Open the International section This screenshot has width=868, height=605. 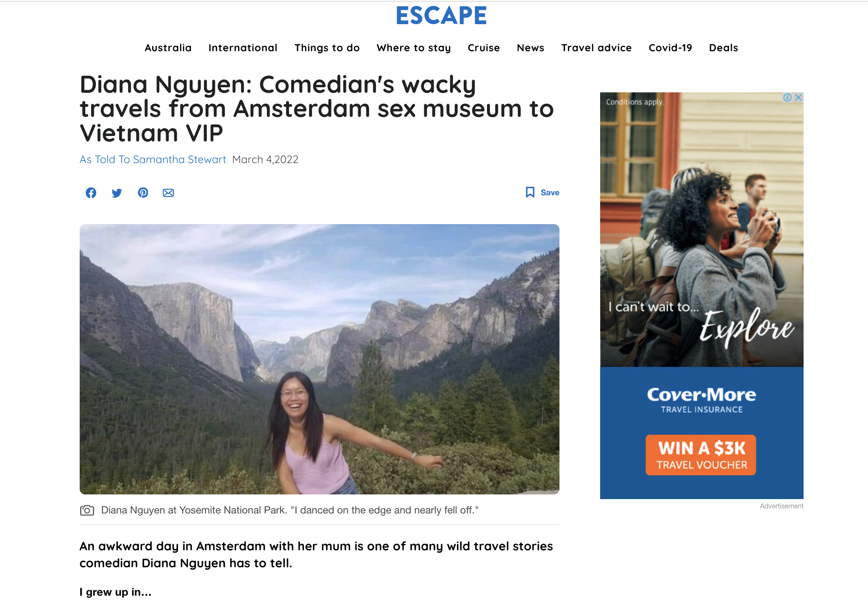coord(243,48)
